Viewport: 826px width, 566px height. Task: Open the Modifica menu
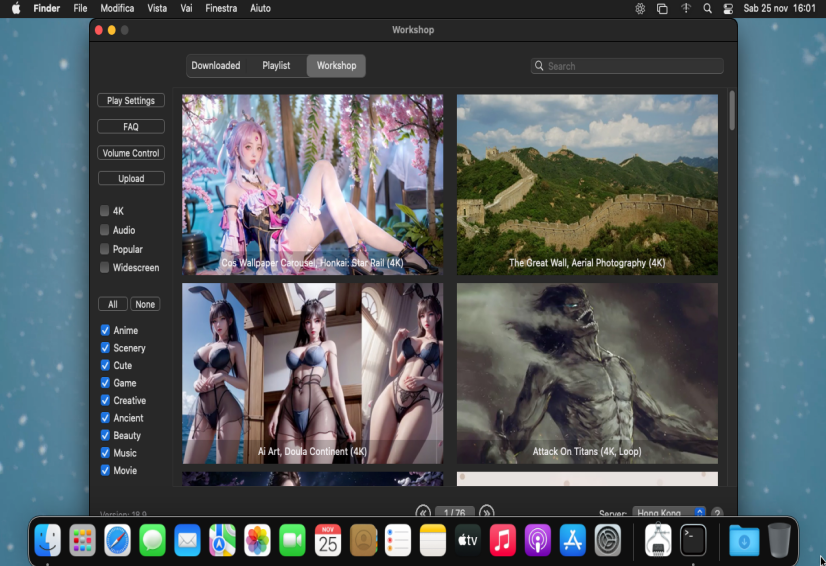(x=117, y=8)
